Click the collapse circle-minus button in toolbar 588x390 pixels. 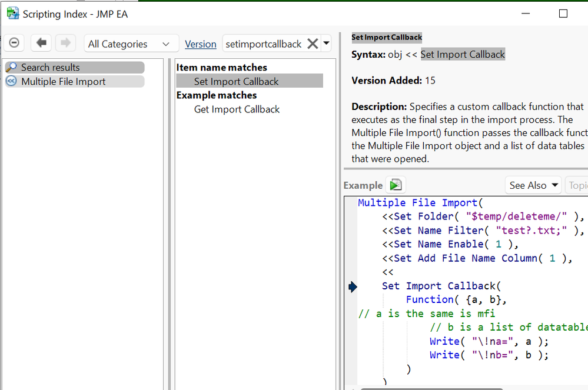point(15,43)
